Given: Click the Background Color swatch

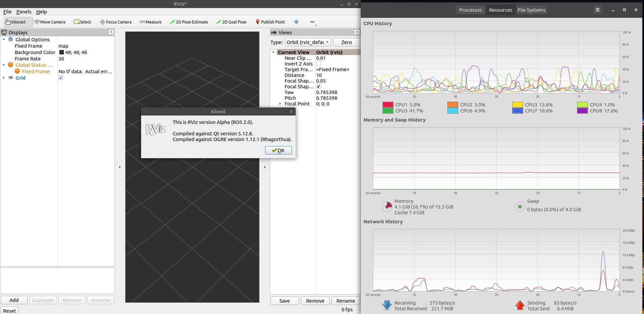Looking at the screenshot, I should (x=61, y=52).
